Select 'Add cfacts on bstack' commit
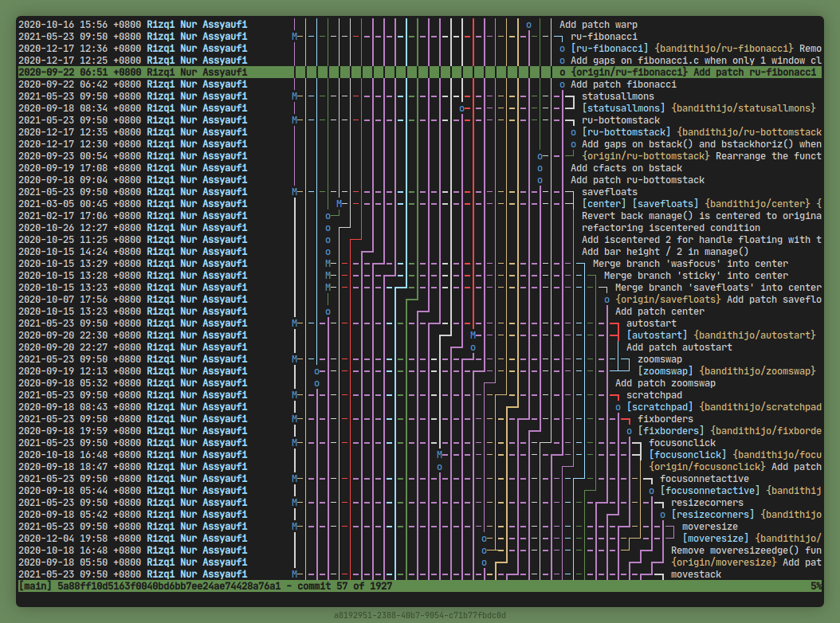This screenshot has width=840, height=623. 626,168
